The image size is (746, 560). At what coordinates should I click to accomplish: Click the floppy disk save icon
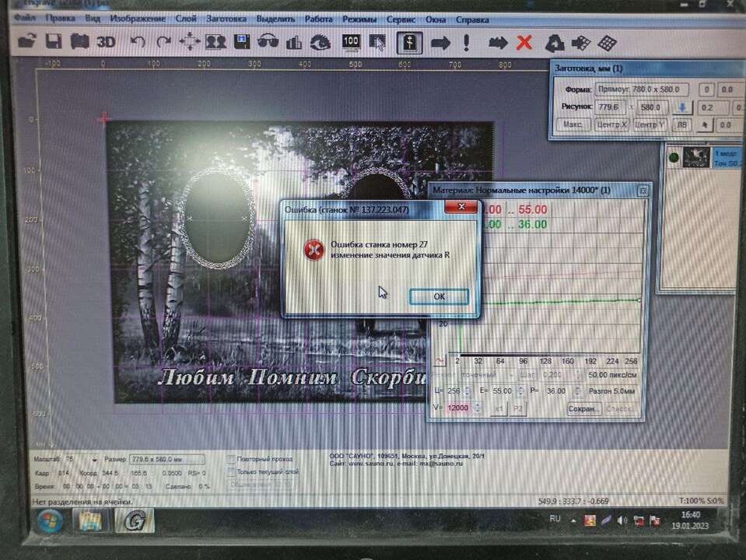[x=54, y=42]
